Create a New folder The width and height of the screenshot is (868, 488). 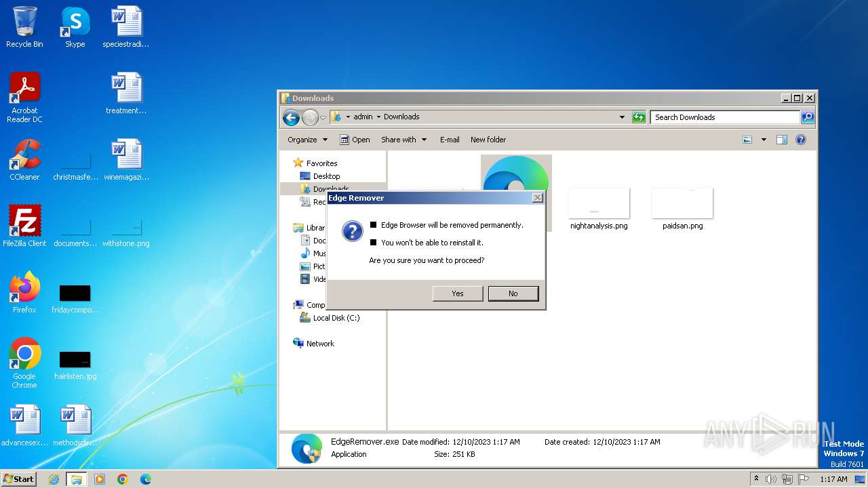click(488, 140)
